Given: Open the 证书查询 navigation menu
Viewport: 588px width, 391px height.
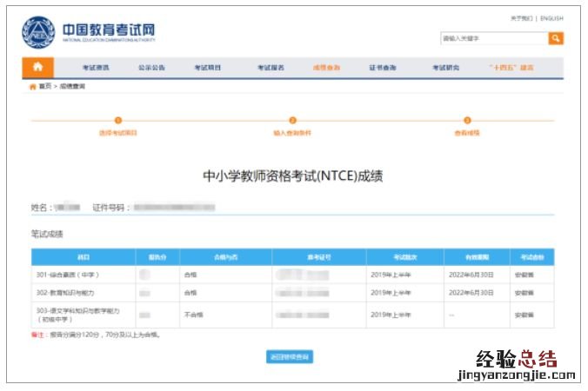Looking at the screenshot, I should click(383, 68).
